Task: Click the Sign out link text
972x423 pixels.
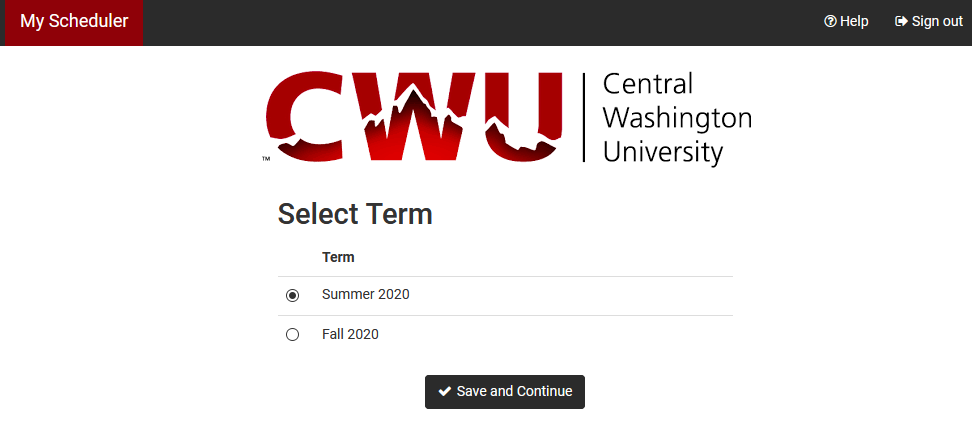Action: pyautogui.click(x=937, y=21)
